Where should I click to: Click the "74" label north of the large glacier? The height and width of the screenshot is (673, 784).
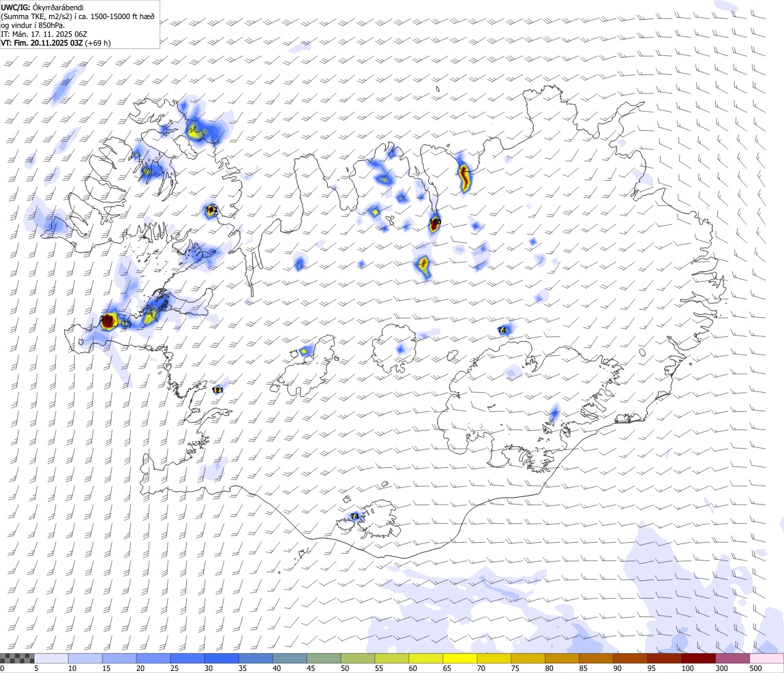[x=502, y=330]
